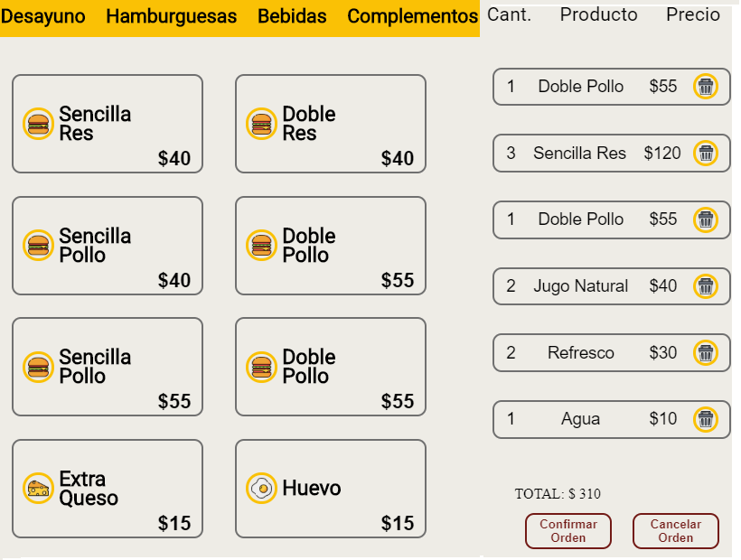
Task: Select the Agua product name in order list
Action: click(x=580, y=419)
